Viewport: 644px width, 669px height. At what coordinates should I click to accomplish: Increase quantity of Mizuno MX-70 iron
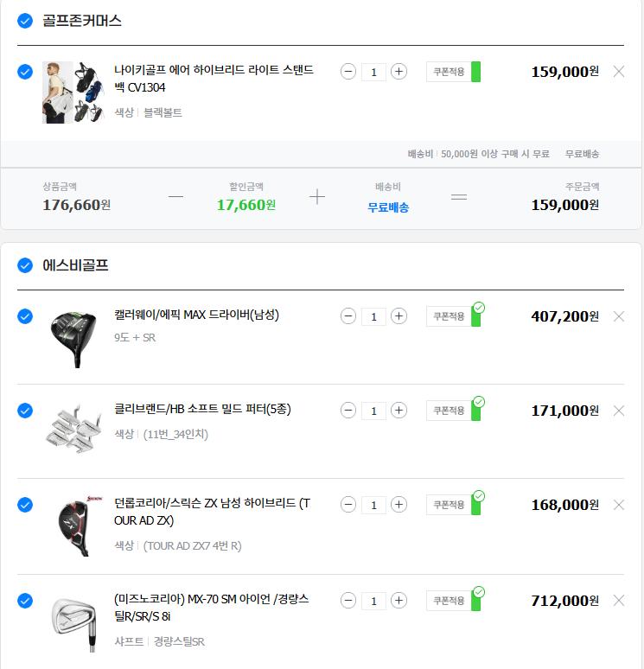click(x=399, y=601)
